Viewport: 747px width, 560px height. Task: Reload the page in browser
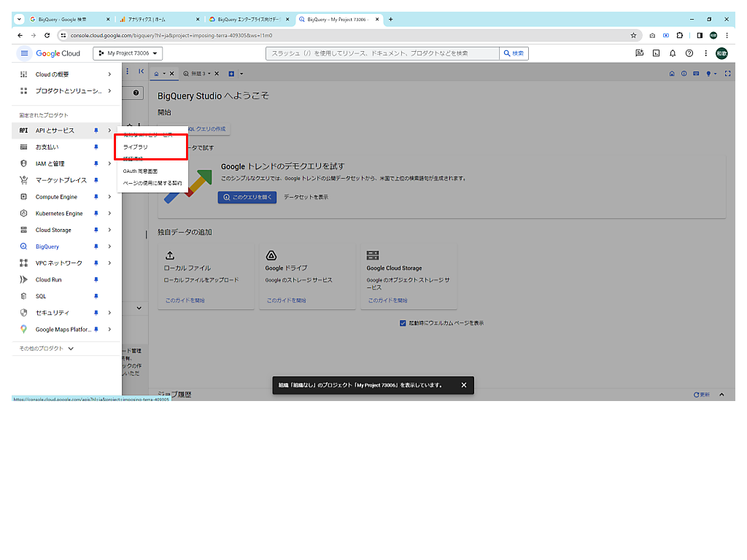47,35
